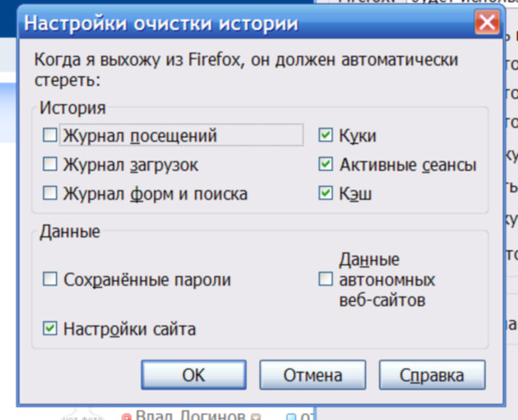Image resolution: width=518 pixels, height=420 pixels.
Task: Click the История group label
Action: [x=73, y=108]
